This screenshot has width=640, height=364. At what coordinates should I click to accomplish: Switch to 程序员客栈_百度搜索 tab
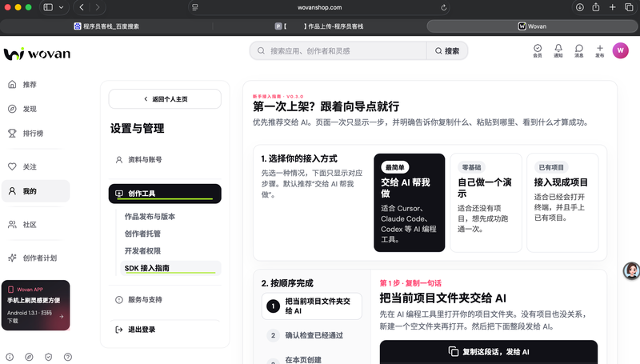(106, 26)
